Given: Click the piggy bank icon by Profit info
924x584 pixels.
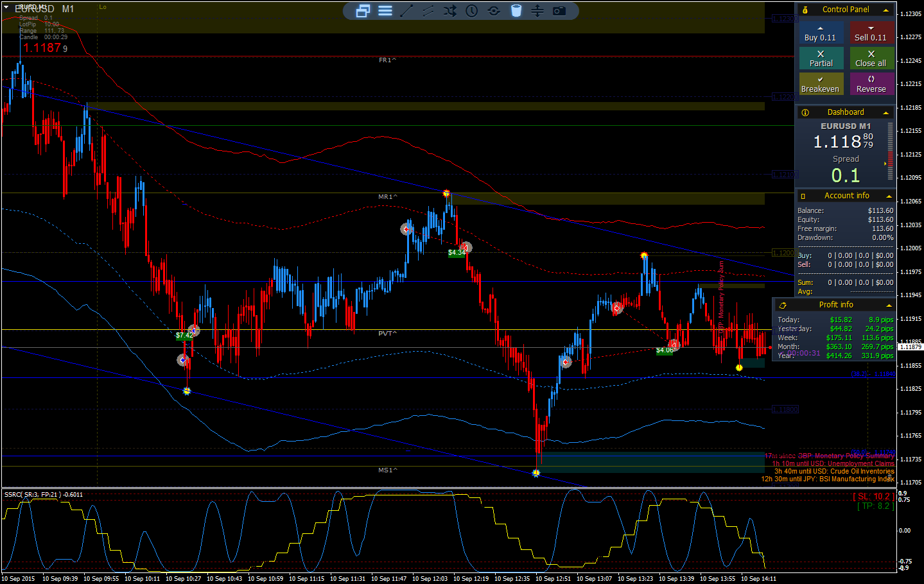Looking at the screenshot, I should [x=783, y=305].
